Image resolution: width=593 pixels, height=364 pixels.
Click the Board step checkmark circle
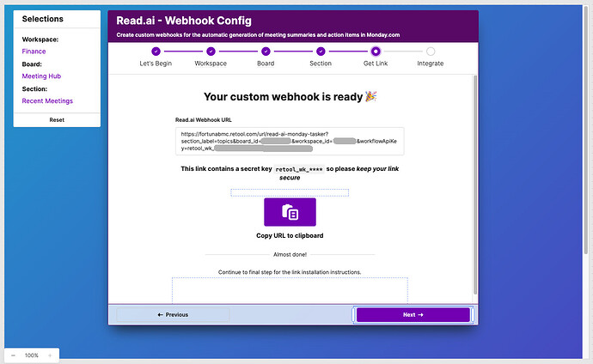click(266, 52)
